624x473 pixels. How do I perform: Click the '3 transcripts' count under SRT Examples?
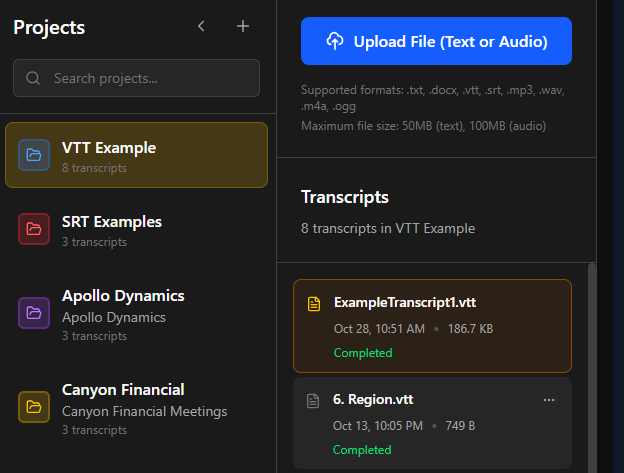[x=94, y=242]
